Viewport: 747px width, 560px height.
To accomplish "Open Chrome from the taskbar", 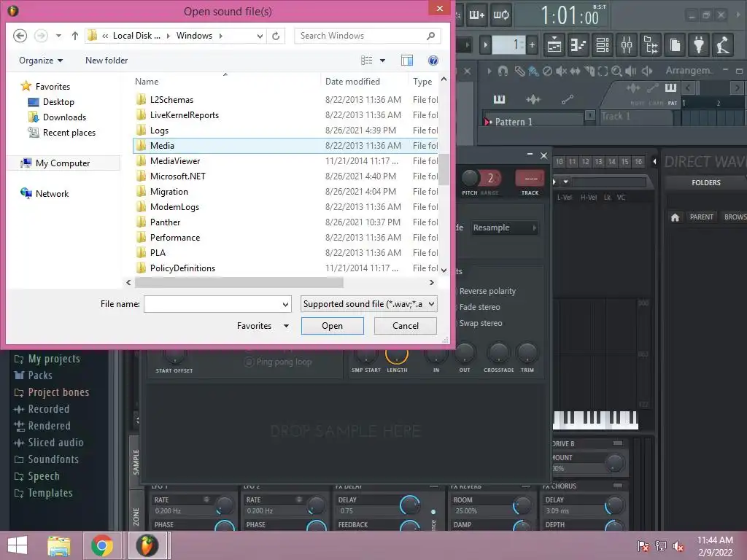I will tap(102, 545).
